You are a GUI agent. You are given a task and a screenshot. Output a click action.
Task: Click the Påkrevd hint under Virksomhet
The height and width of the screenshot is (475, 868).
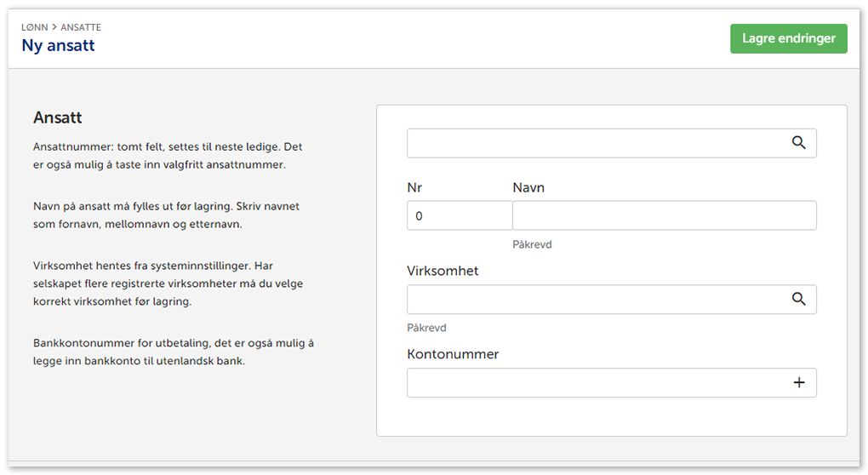tap(426, 328)
